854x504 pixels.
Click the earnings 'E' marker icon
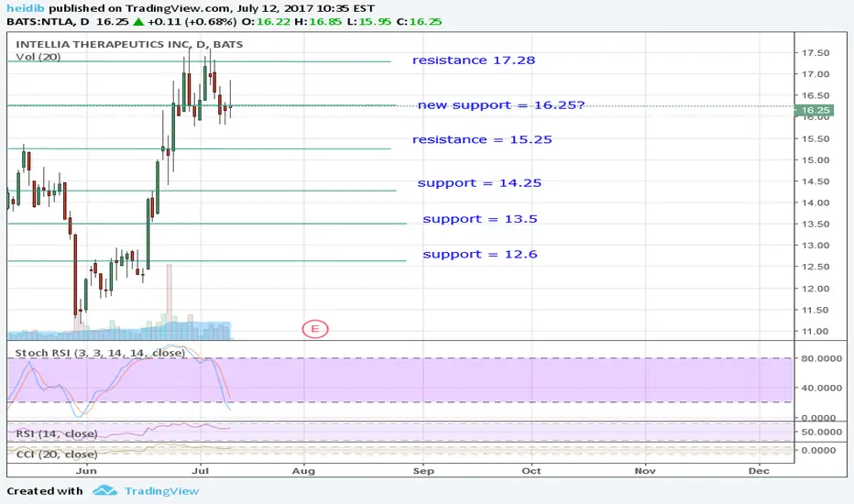point(315,329)
